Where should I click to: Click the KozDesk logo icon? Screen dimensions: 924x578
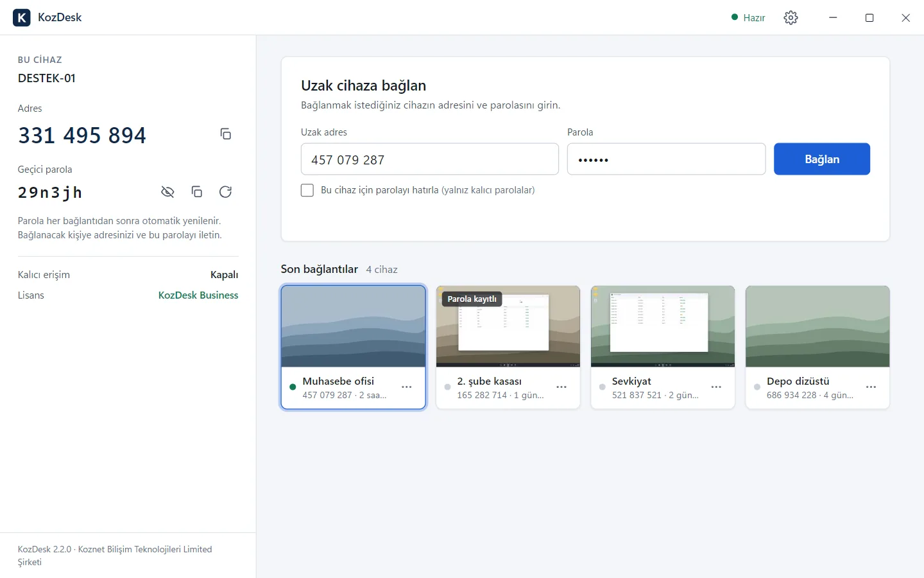(x=22, y=17)
